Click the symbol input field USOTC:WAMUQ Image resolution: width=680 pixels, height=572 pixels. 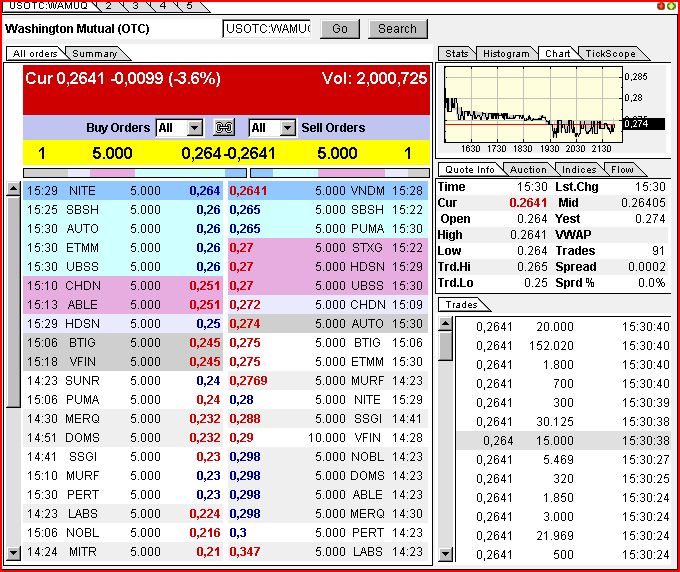pyautogui.click(x=267, y=29)
